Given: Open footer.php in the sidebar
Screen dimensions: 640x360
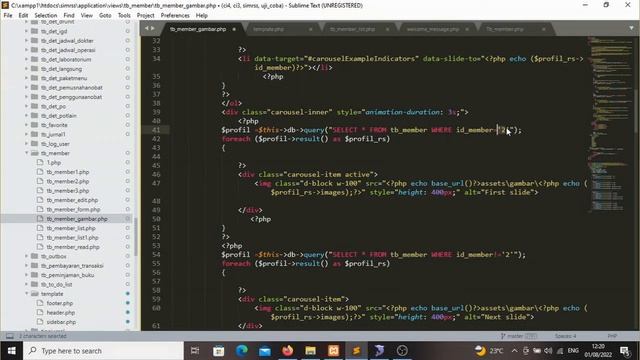Looking at the screenshot, I should (x=60, y=303).
